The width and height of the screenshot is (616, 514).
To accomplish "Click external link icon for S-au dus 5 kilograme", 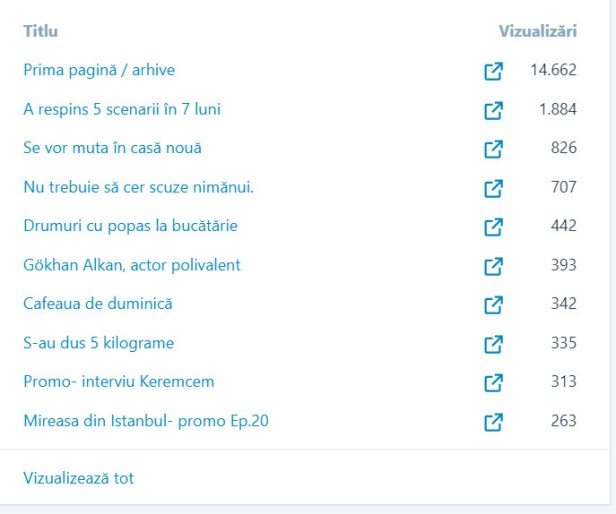I will [492, 344].
